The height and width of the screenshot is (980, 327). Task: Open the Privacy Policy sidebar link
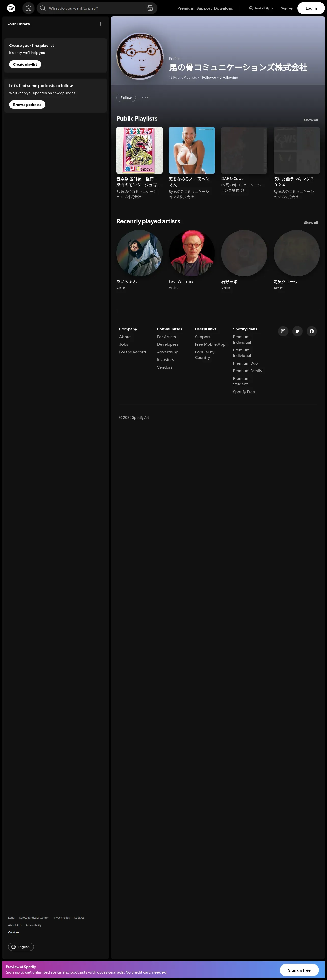[61, 918]
